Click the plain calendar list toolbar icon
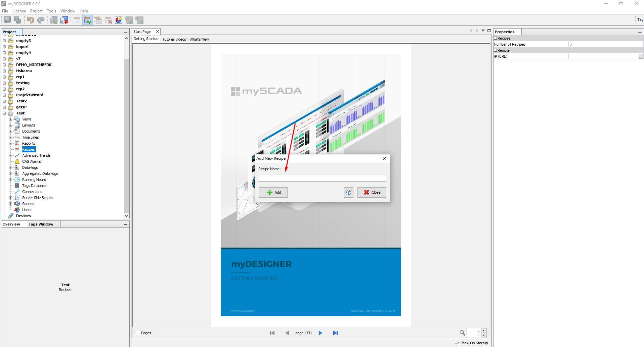 [x=77, y=20]
